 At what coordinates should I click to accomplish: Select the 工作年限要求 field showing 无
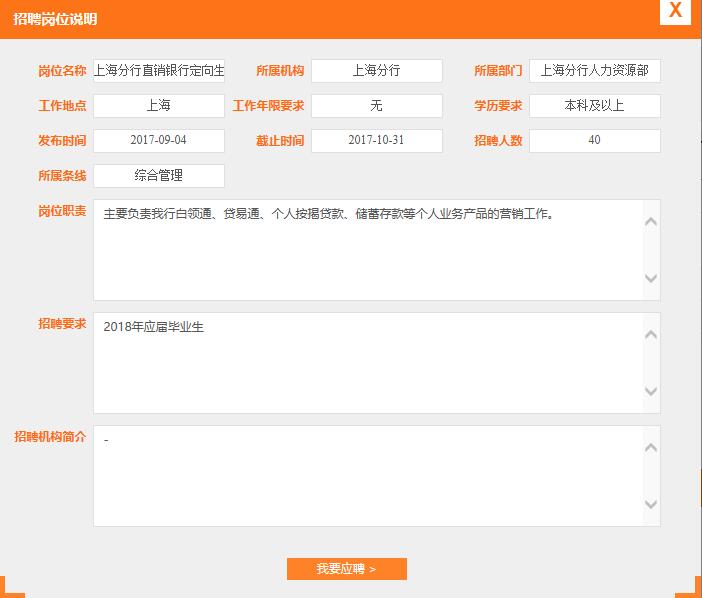pyautogui.click(x=376, y=106)
